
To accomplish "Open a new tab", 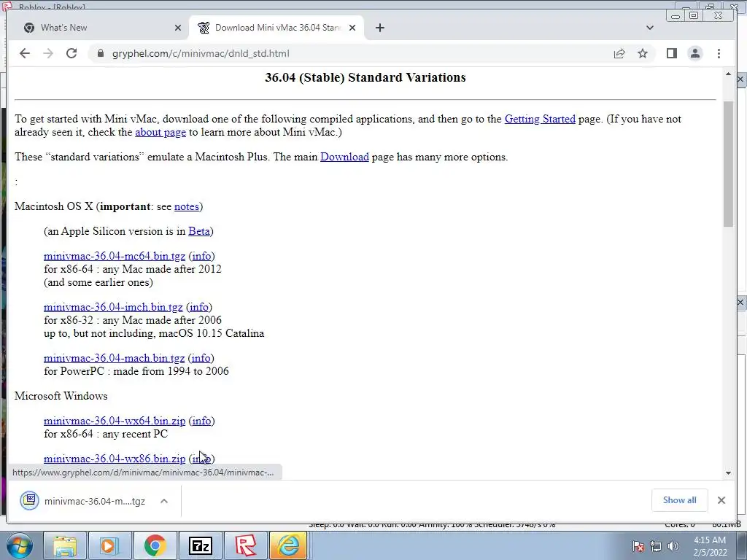I will (379, 28).
